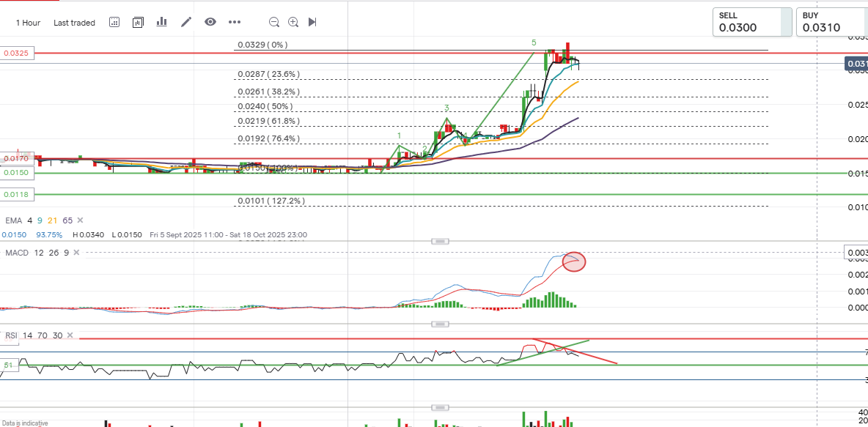Open the three-dot more options menu
Image resolution: width=868 pixels, height=427 pixels.
click(235, 22)
